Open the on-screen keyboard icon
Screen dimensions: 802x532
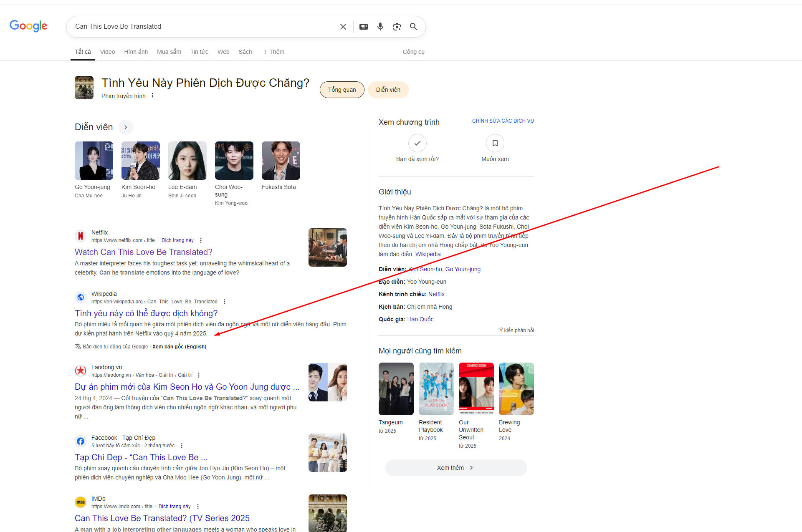click(364, 27)
